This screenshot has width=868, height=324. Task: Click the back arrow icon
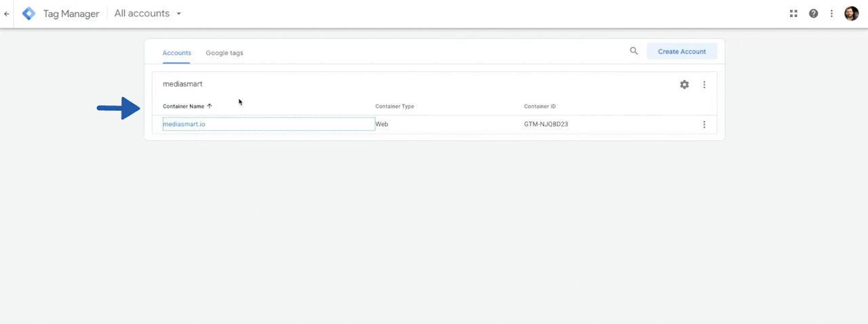click(7, 14)
